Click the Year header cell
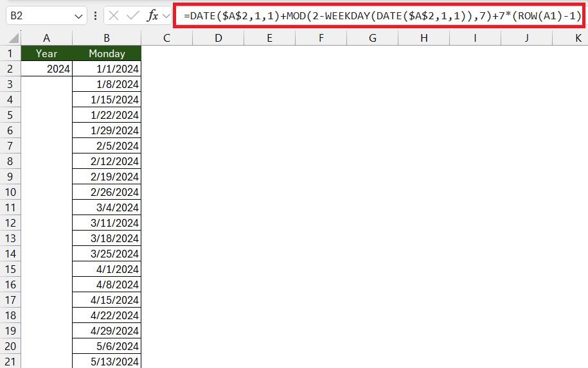The image size is (588, 368). pos(46,53)
